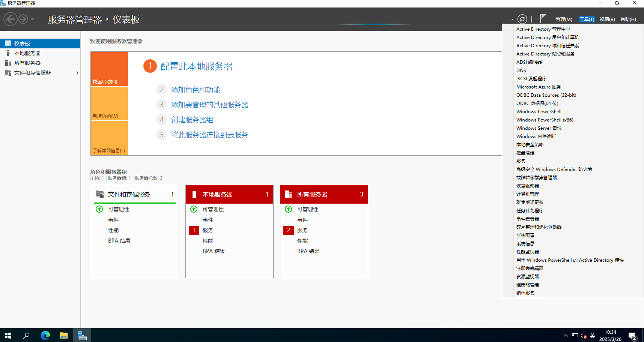This screenshot has width=644, height=342.
Task: Click the forward navigation arrow
Action: tap(23, 19)
